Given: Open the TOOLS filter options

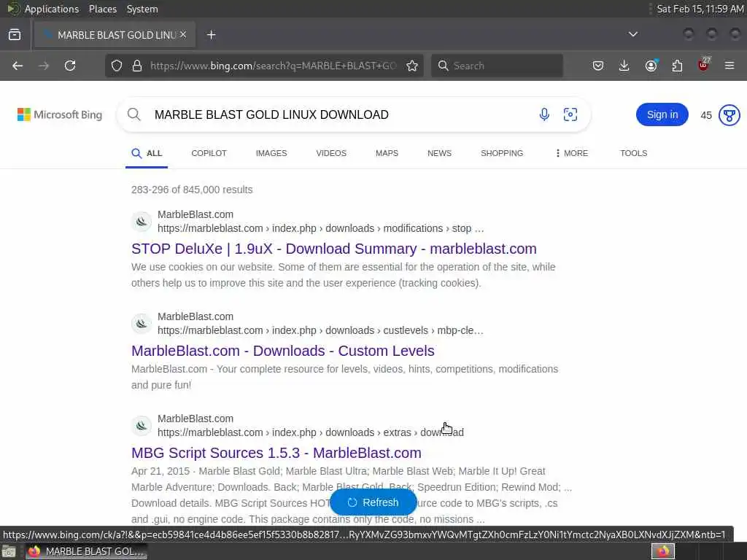Looking at the screenshot, I should 633,153.
